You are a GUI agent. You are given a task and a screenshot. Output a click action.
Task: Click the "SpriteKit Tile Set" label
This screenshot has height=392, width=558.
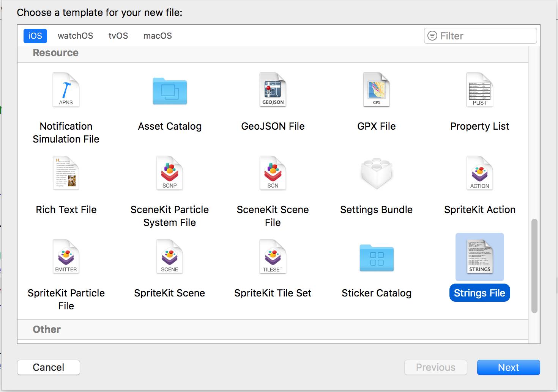[x=273, y=293]
